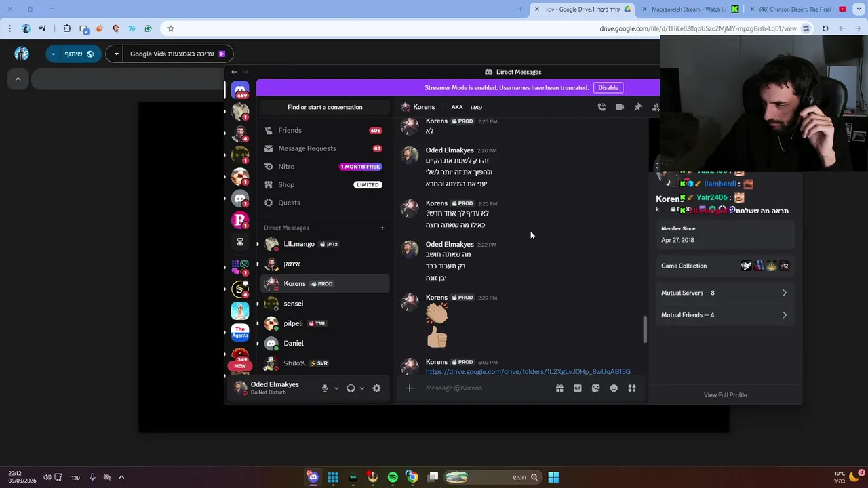This screenshot has height=488, width=868.
Task: Open Google account avatar in Drive
Action: (22, 54)
